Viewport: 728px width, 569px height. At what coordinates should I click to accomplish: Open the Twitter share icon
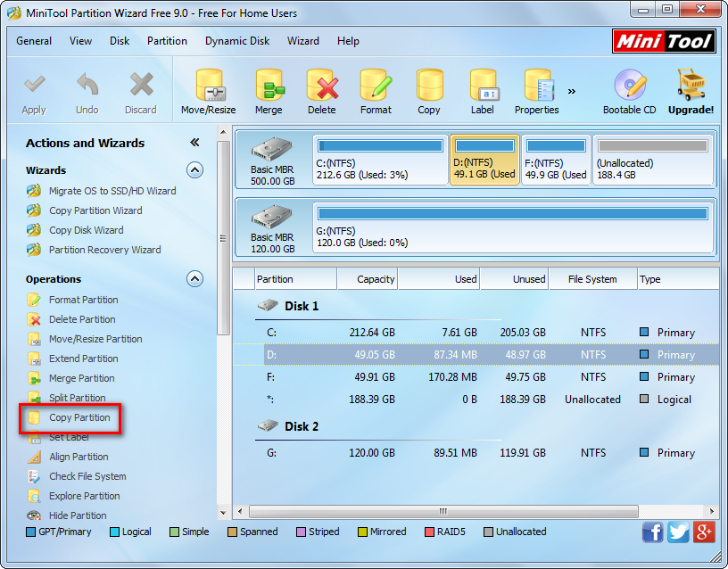point(678,532)
